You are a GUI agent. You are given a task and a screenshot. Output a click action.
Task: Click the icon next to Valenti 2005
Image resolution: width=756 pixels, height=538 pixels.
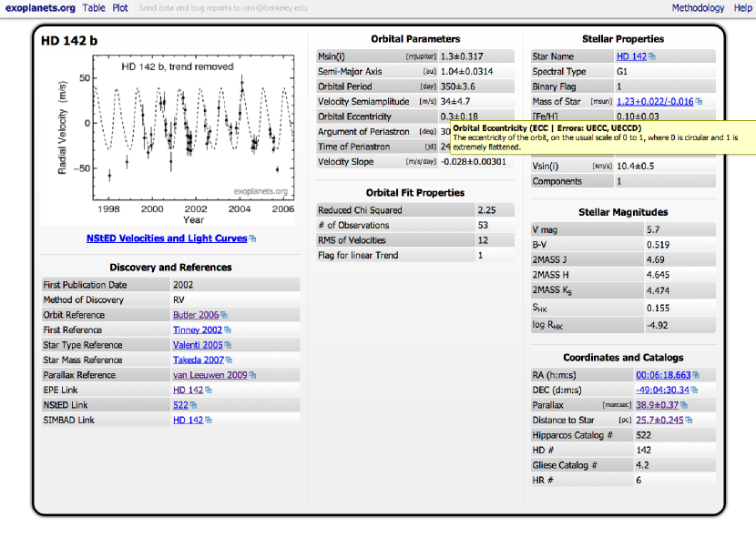(228, 345)
